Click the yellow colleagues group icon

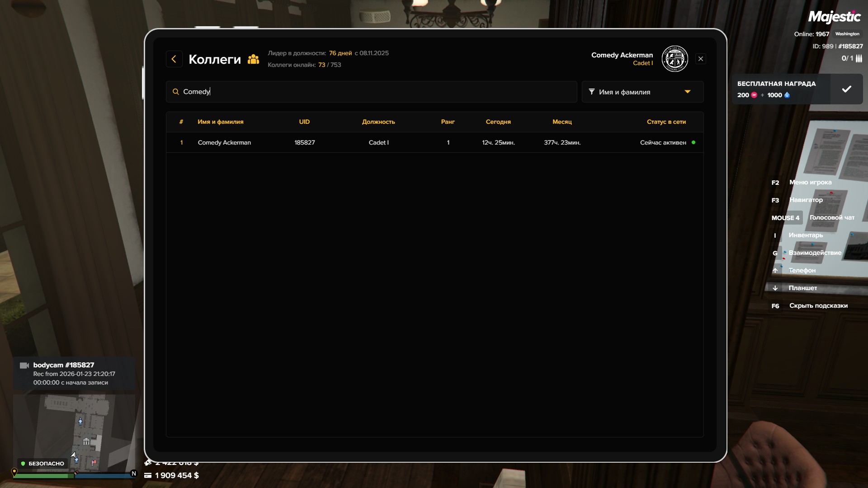click(x=253, y=59)
